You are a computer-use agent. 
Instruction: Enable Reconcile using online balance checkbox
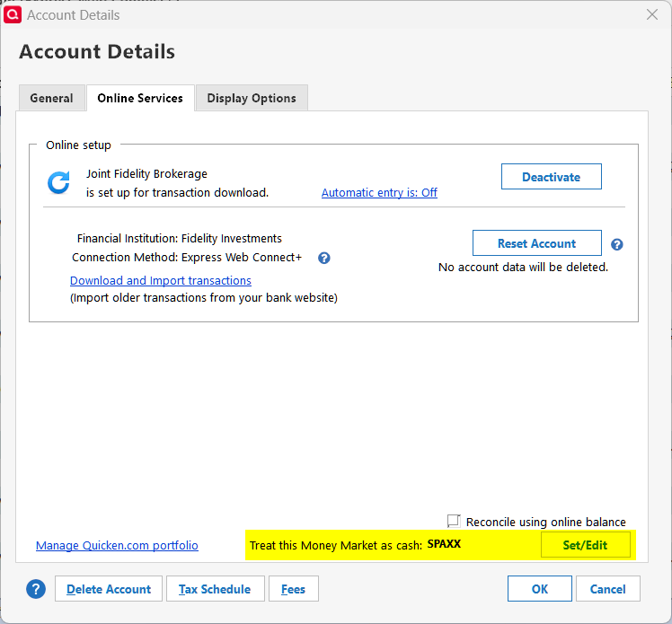tap(454, 522)
